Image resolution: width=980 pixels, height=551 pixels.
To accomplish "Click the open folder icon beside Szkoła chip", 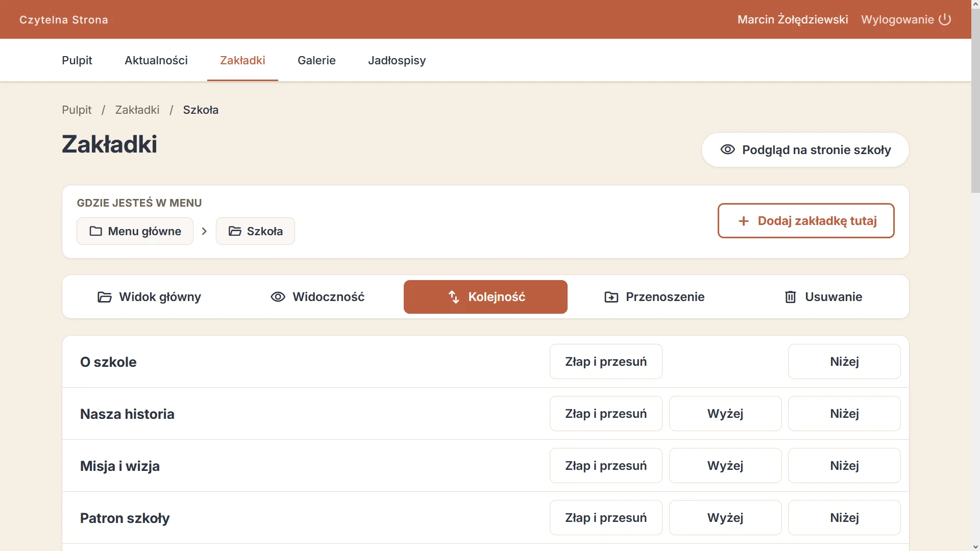I will [235, 231].
